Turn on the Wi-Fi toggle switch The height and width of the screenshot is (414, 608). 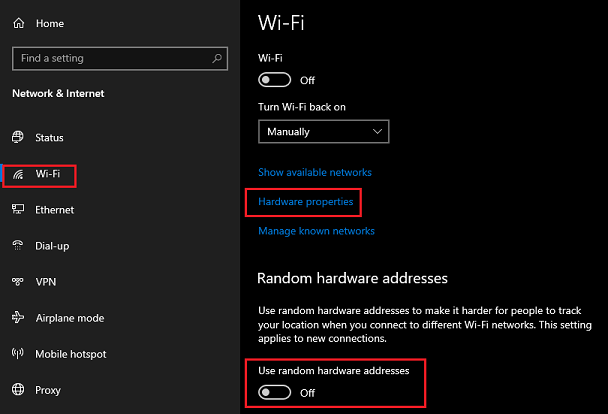275,80
